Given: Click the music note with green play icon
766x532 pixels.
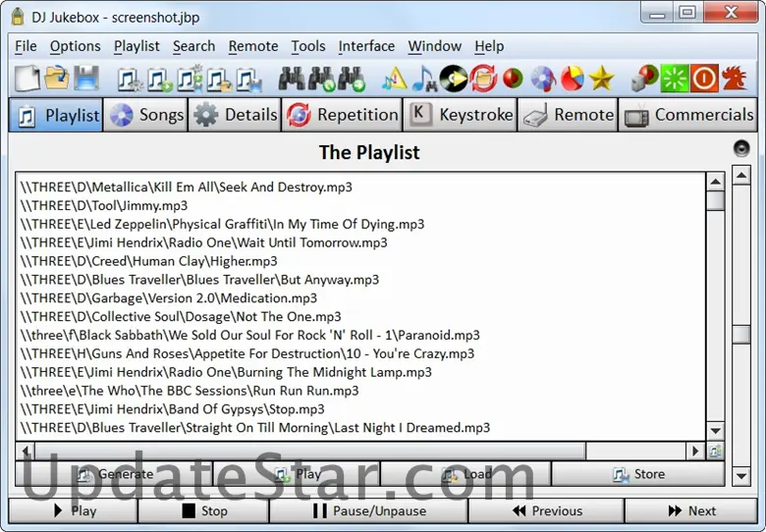Looking at the screenshot, I should tap(160, 79).
